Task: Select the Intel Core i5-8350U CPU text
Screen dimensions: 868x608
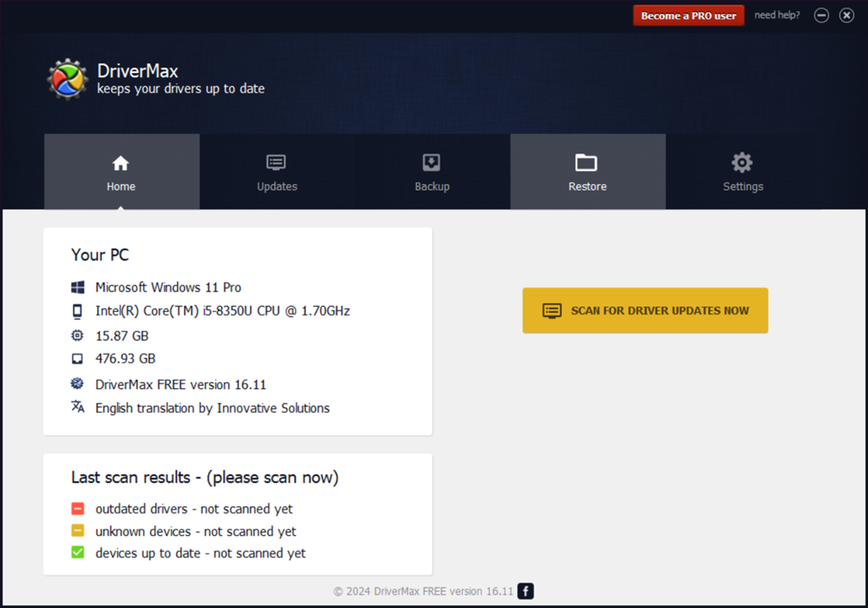Action: point(223,311)
